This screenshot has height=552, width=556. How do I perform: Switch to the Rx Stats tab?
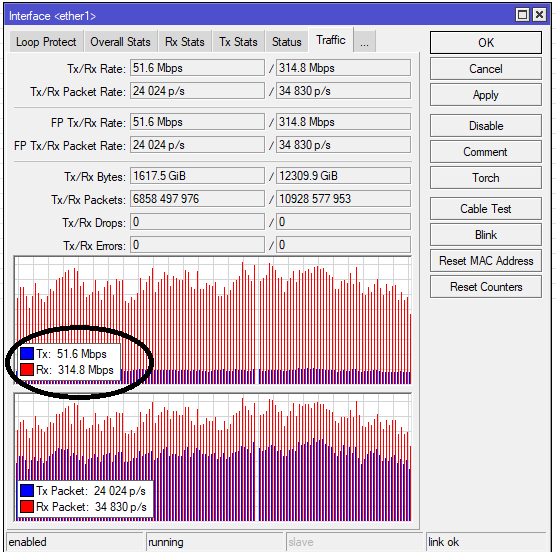[x=185, y=42]
